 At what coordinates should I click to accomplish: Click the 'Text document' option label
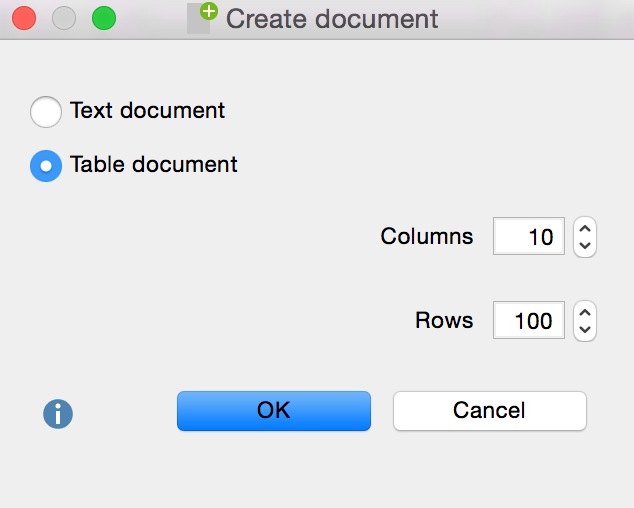coord(147,111)
